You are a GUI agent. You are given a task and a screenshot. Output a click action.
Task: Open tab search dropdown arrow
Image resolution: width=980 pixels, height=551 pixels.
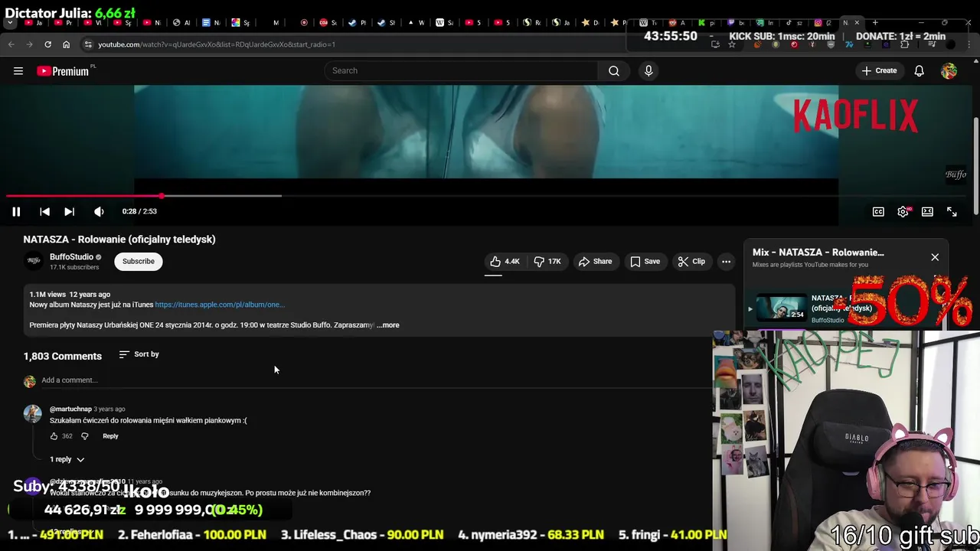click(11, 23)
